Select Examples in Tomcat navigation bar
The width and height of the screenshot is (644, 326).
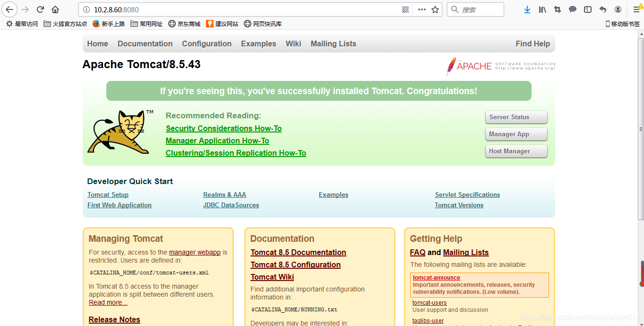point(258,44)
